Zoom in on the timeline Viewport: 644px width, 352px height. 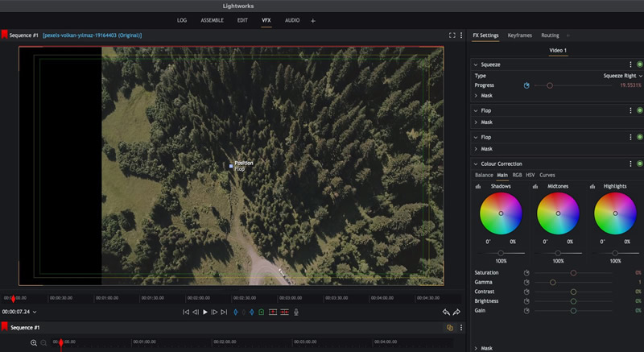(34, 342)
